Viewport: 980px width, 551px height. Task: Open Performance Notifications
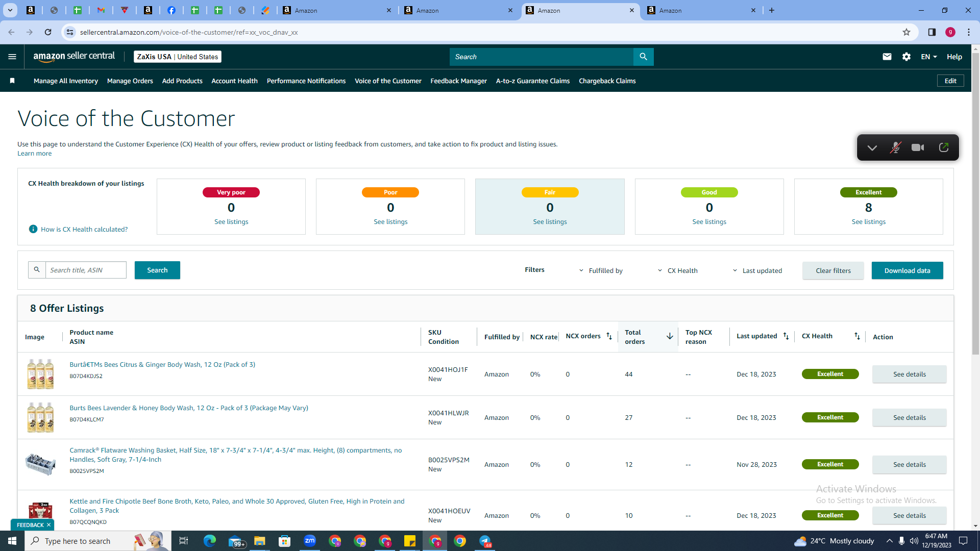(x=306, y=81)
